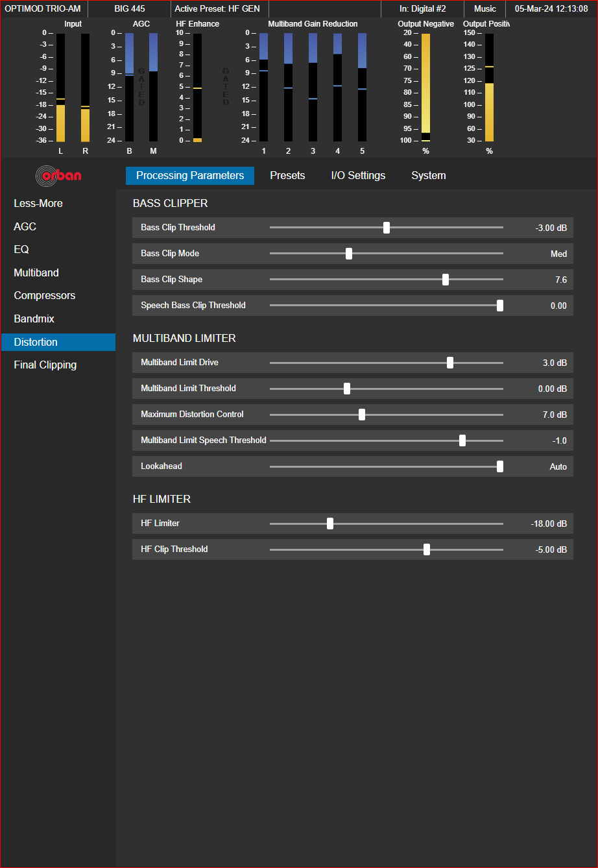Open the Less-More section
598x868 pixels.
[38, 203]
